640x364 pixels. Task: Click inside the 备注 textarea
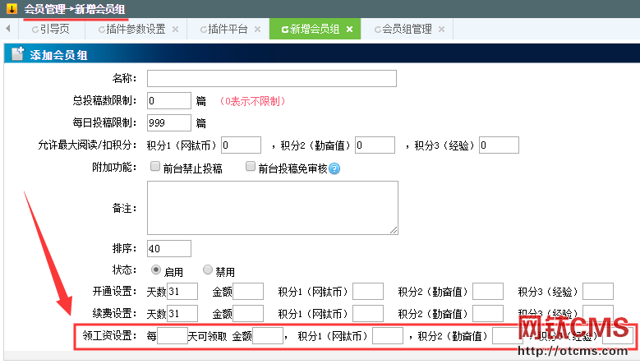point(273,208)
